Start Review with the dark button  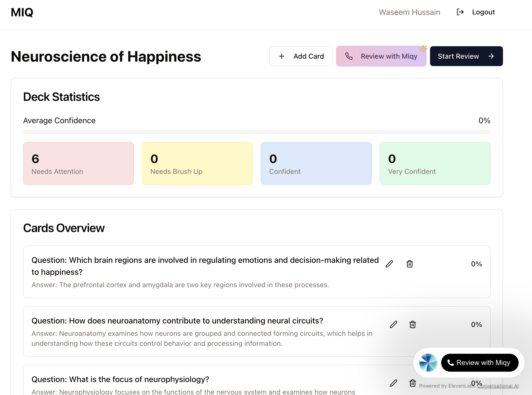tap(466, 56)
